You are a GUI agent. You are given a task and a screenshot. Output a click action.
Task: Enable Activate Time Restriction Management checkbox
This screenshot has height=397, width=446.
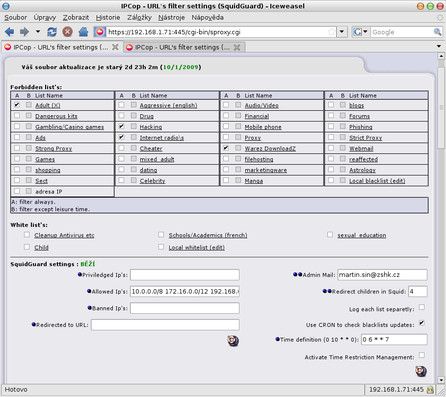tap(422, 355)
